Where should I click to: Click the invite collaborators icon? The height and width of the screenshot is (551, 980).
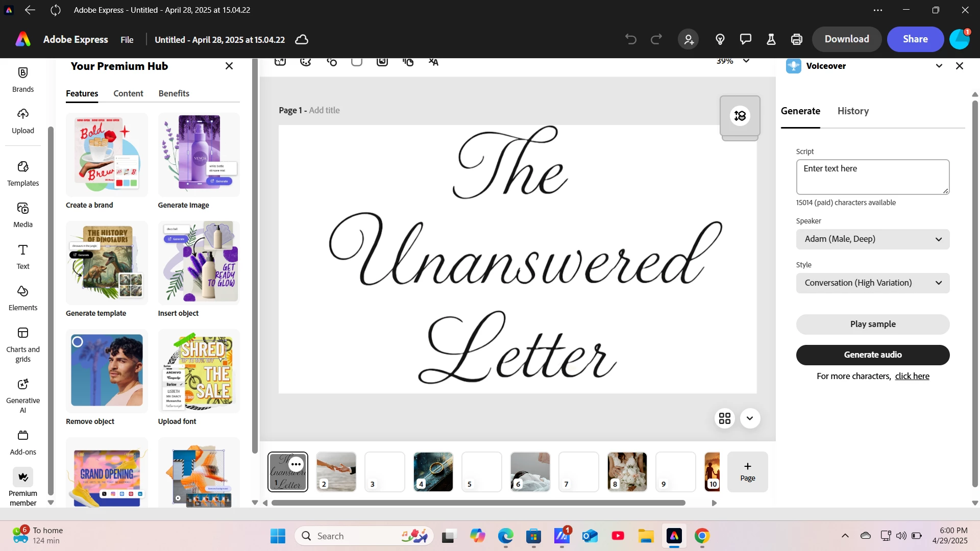click(689, 39)
